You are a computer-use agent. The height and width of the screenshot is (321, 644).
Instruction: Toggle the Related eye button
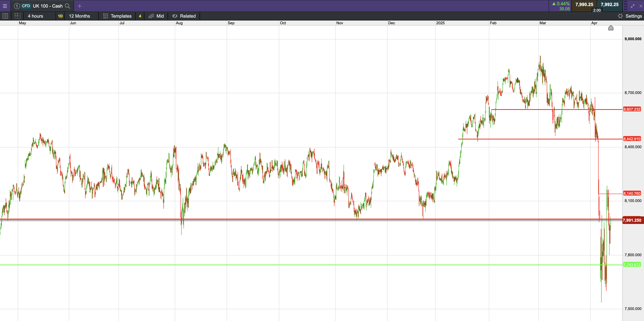(x=184, y=16)
